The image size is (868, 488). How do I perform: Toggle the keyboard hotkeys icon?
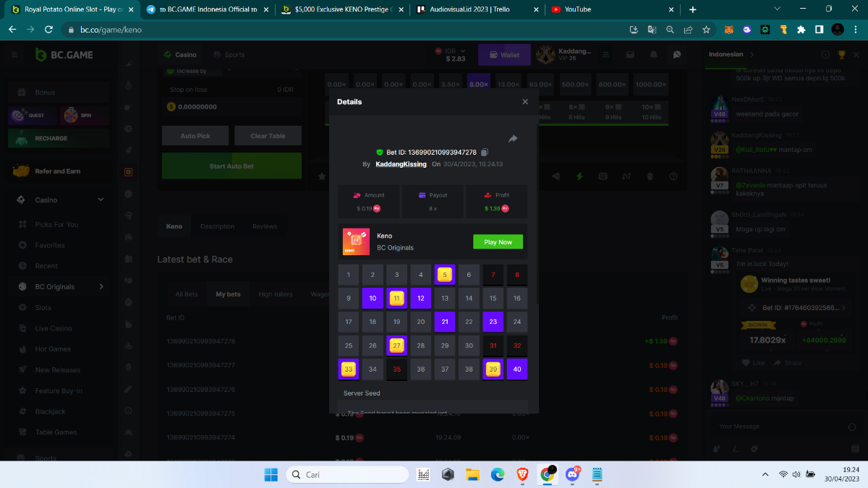603,176
